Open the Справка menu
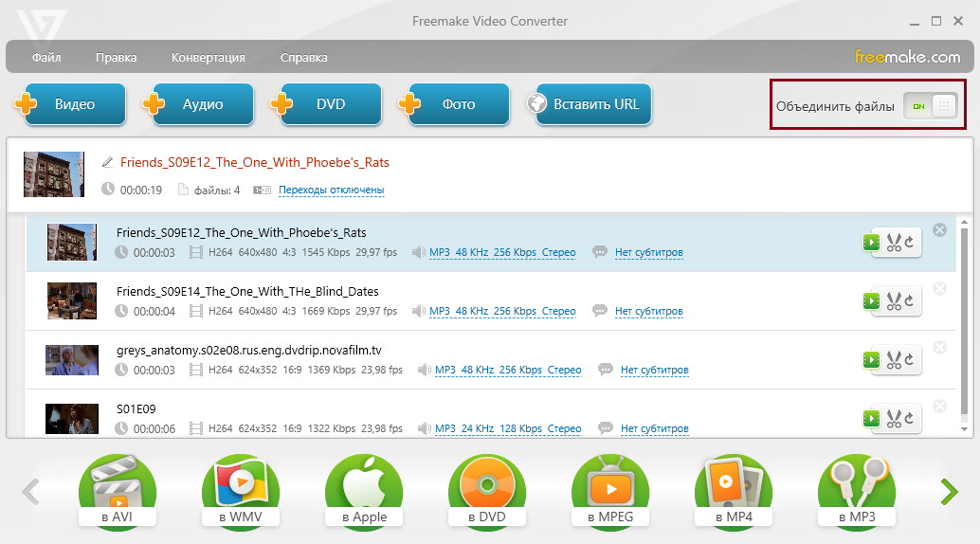Viewport: 980px width, 544px height. (x=303, y=57)
